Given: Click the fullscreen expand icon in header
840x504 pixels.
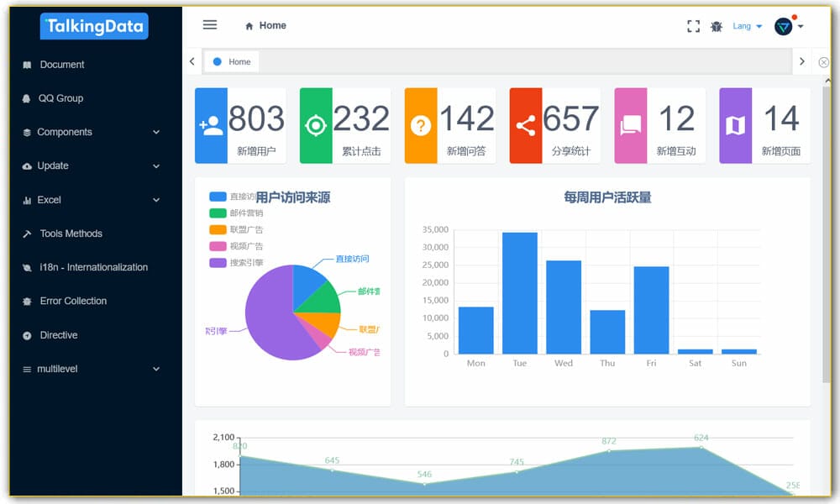Looking at the screenshot, I should (x=693, y=25).
